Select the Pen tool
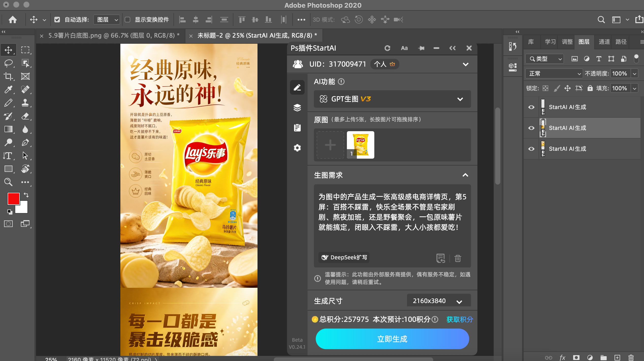Screen dimensions: 644x361 point(25,143)
